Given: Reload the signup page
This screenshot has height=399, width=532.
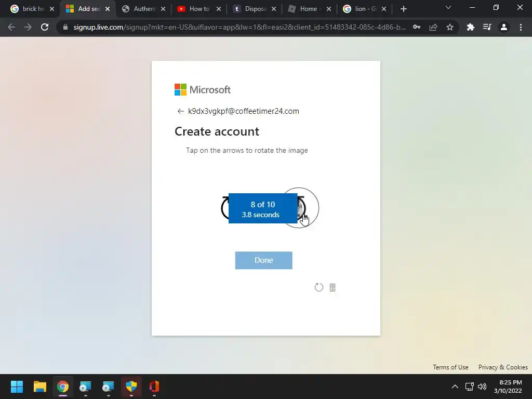Looking at the screenshot, I should [x=45, y=27].
